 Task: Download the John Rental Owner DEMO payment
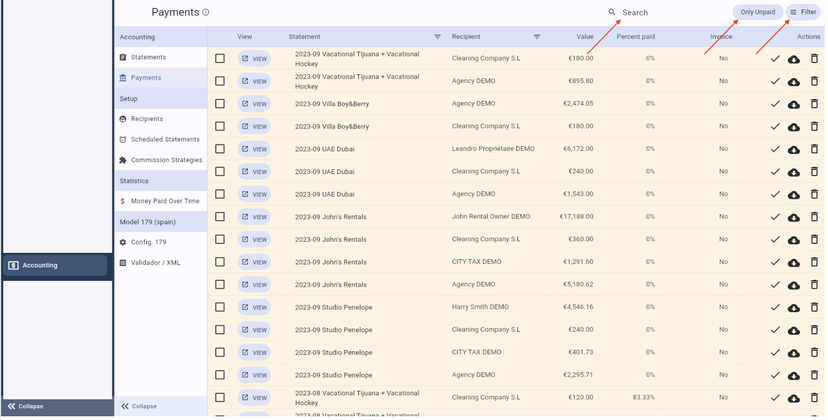pos(793,217)
